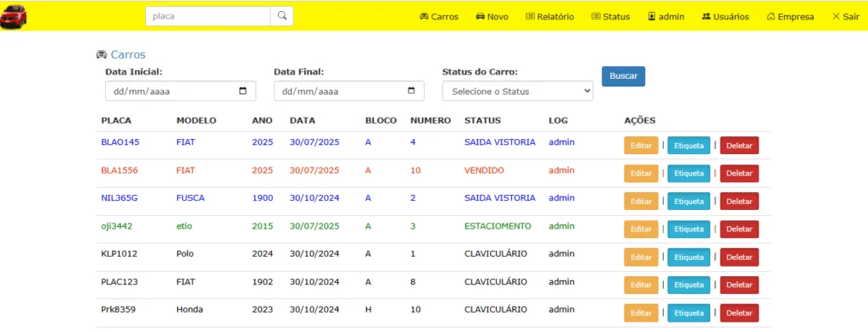
Task: Click plate text BLA1556
Action: pyautogui.click(x=120, y=170)
